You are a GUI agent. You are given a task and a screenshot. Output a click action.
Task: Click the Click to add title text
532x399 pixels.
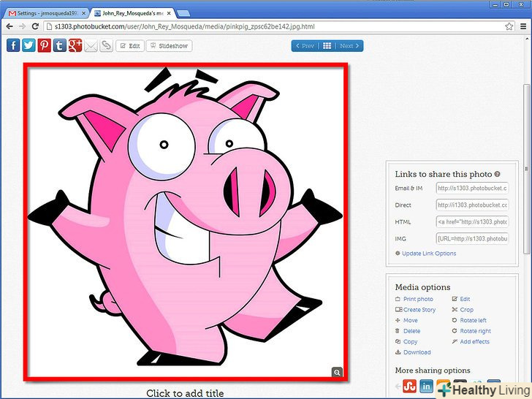pos(185,393)
